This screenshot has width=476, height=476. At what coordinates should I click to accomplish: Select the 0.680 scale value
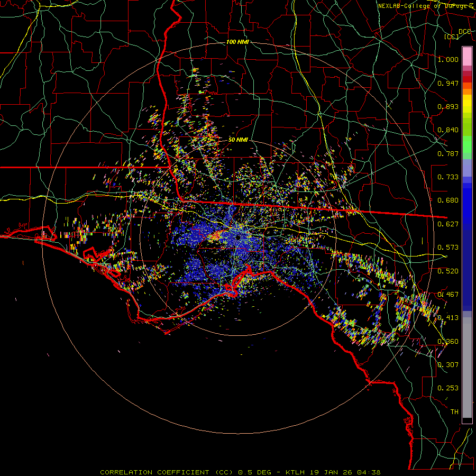click(448, 200)
